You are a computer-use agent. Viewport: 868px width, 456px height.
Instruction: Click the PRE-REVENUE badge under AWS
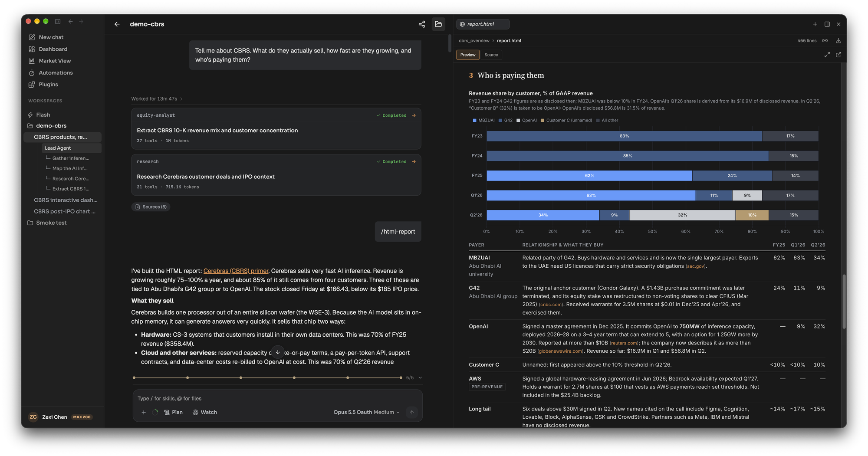[x=487, y=387]
